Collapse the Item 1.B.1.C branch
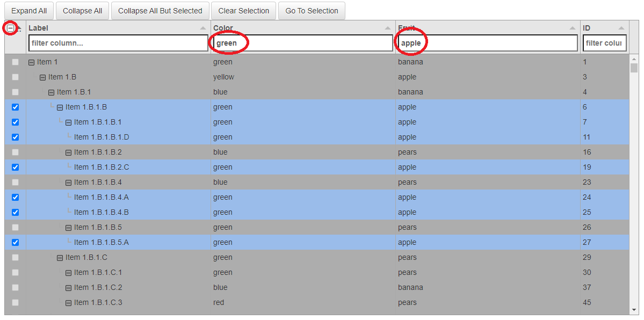Viewport: 644px width, 320px height. (59, 257)
